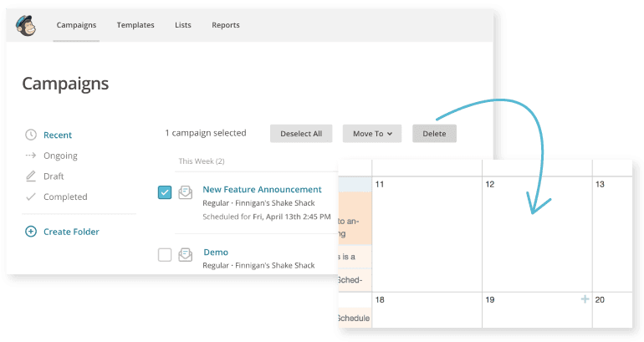The width and height of the screenshot is (644, 342).
Task: Go to the Reports tab
Action: 226,25
